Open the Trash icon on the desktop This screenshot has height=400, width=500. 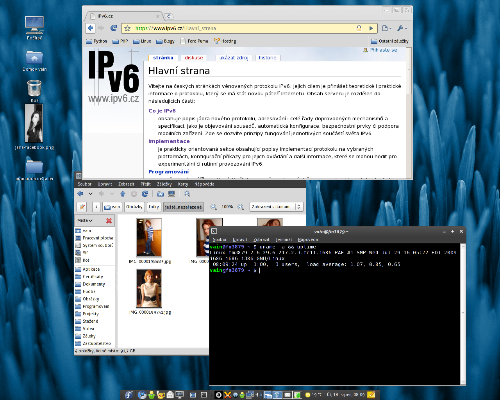click(x=34, y=91)
